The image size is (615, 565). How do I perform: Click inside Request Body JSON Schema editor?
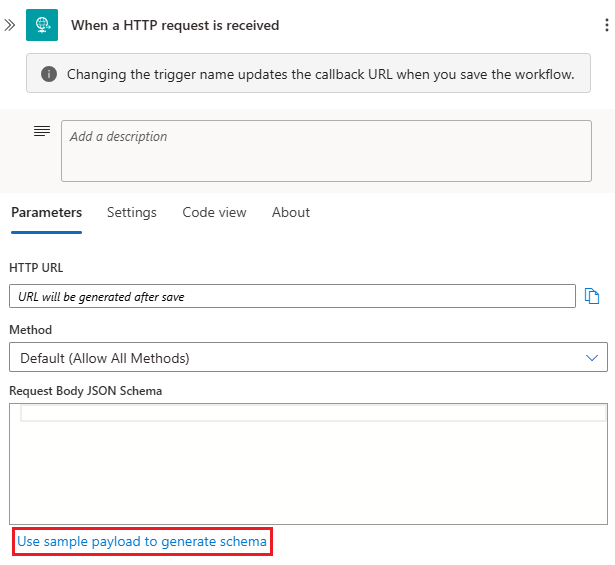308,470
